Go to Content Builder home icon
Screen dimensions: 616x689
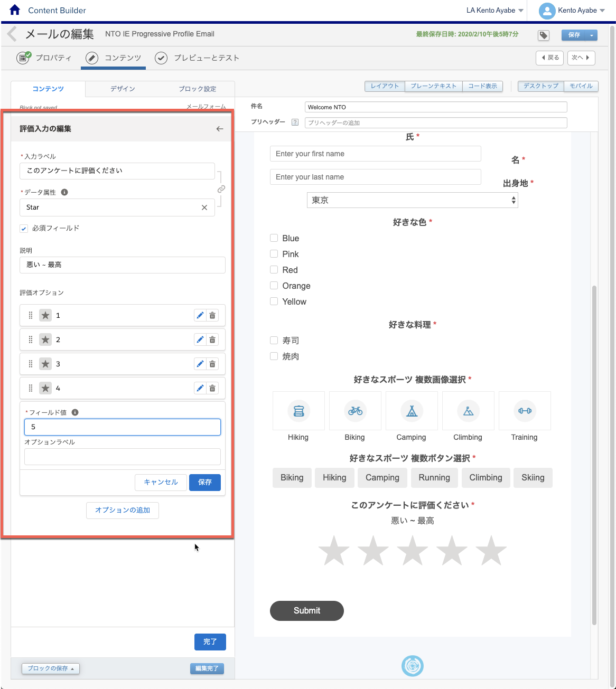coord(15,10)
